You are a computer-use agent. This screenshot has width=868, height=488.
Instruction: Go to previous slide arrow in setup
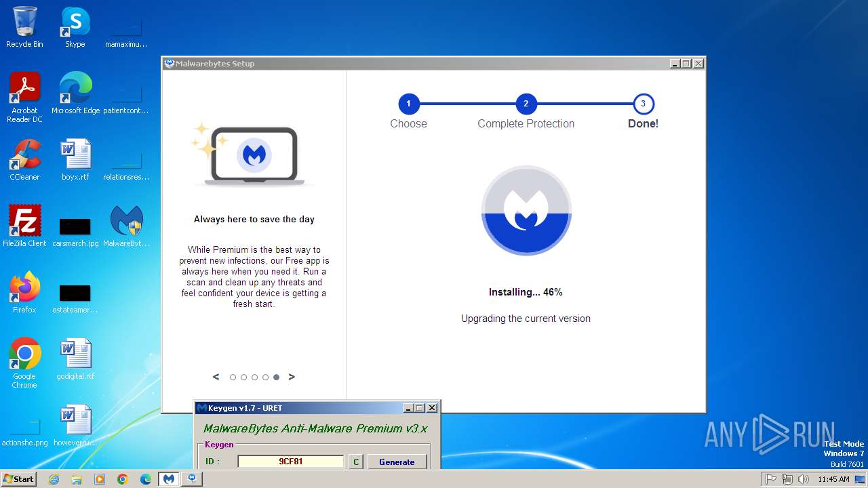(x=216, y=377)
